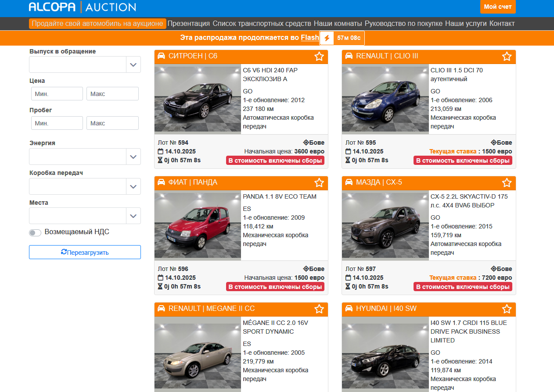Open the Коробка передач dropdown
This screenshot has width=554, height=392.
pos(85,186)
